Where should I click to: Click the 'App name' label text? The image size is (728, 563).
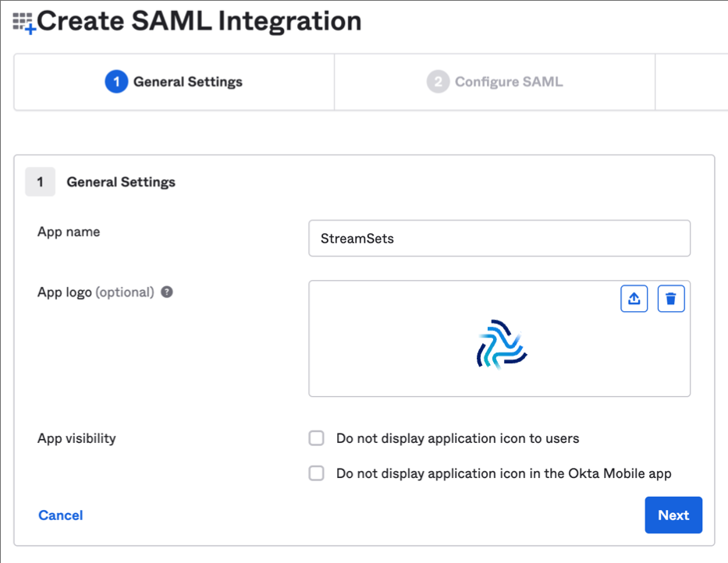click(69, 232)
